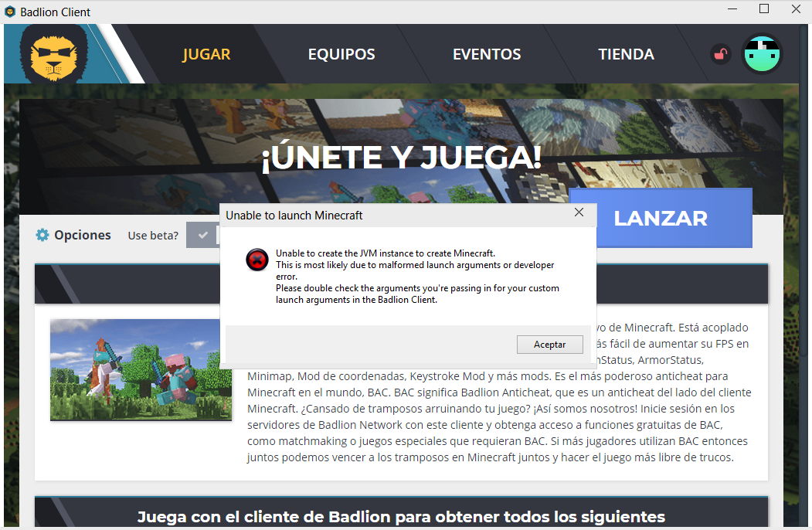Open the TIENDA tab
The width and height of the screenshot is (812, 530).
626,54
